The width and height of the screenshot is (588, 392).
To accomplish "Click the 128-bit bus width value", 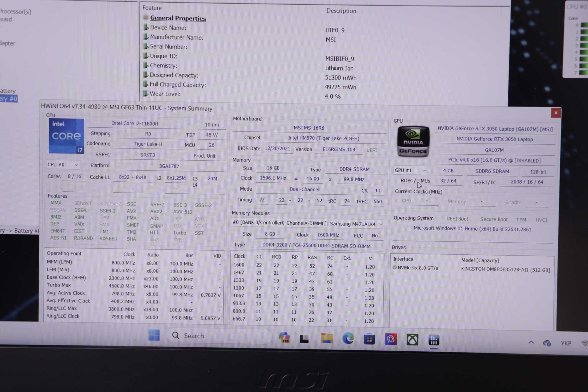I will (538, 172).
